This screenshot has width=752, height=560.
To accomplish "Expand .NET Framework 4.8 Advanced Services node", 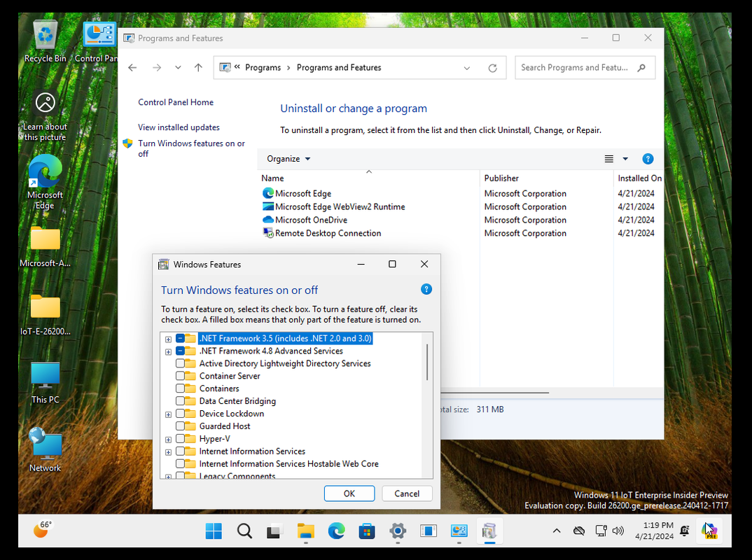I will pos(168,352).
